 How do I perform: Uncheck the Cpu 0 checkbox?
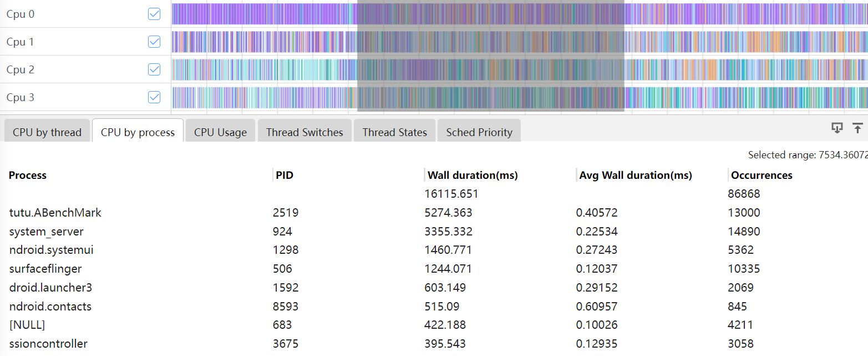tap(154, 14)
